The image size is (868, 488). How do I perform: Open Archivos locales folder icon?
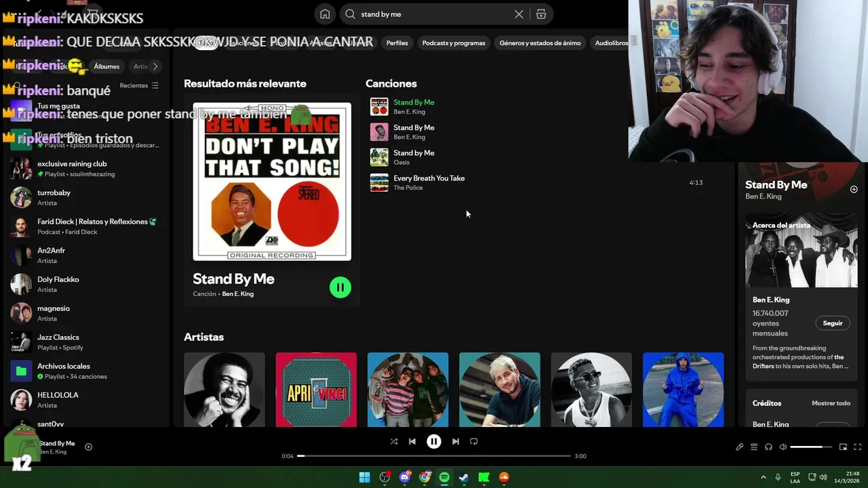(x=21, y=371)
